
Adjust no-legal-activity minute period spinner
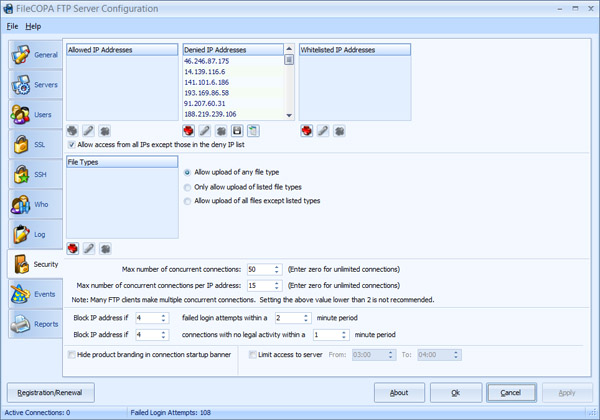point(344,335)
